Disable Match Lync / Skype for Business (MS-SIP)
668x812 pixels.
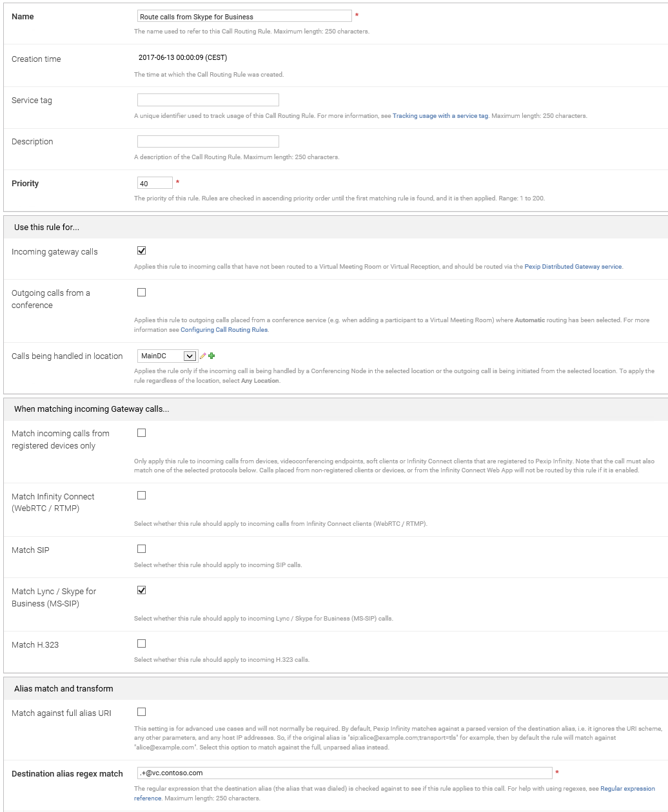click(142, 590)
